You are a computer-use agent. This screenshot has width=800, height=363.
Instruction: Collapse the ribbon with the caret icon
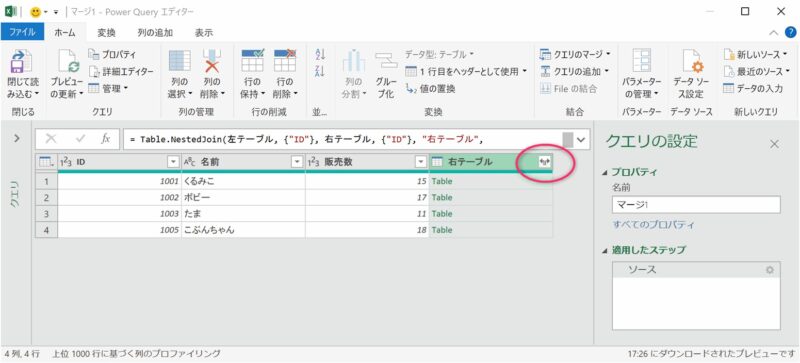(x=774, y=33)
